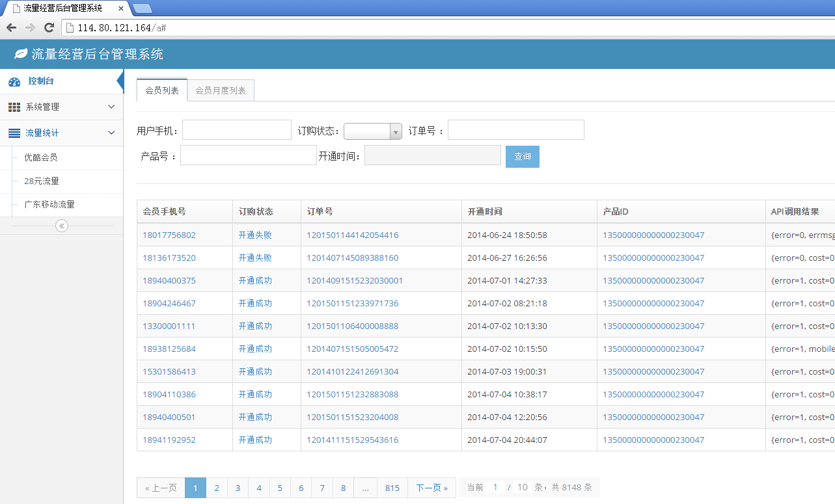
Task: Switch to the 会员列表 tab
Action: click(162, 90)
